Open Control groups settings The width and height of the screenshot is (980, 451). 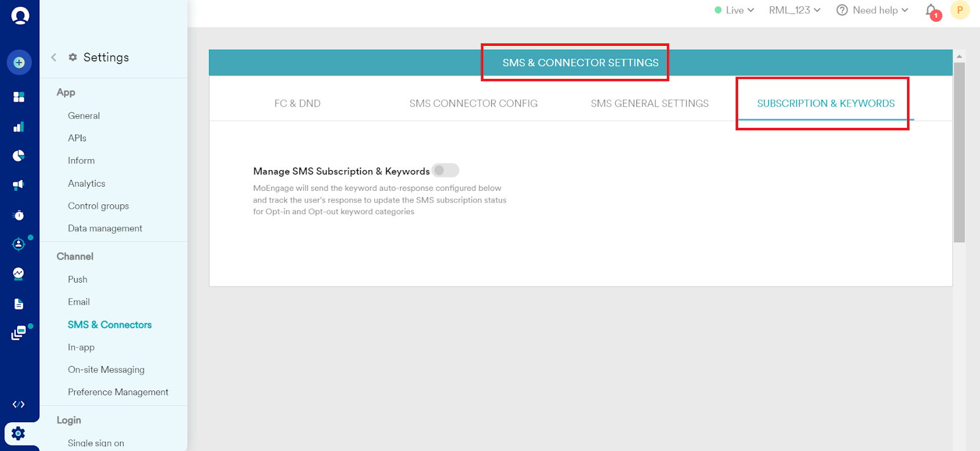click(x=99, y=206)
